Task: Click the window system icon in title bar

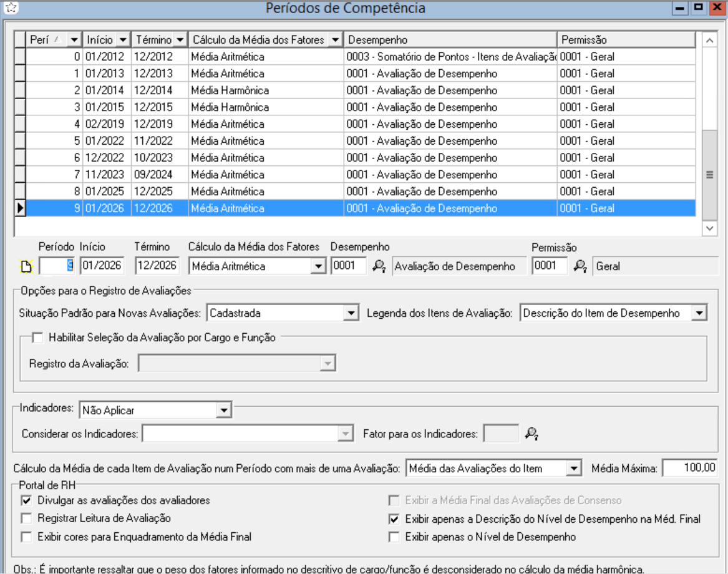Action: [7, 8]
